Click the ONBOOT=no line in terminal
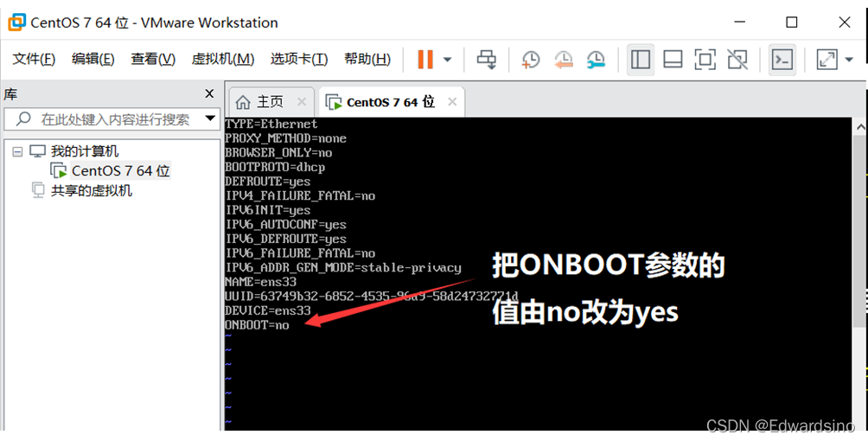This screenshot has width=868, height=441. (x=257, y=325)
